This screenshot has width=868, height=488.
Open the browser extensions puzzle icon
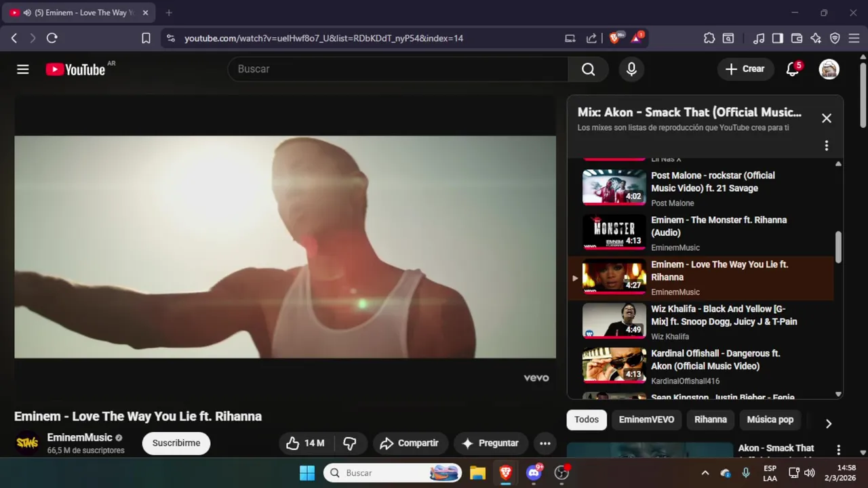point(709,39)
